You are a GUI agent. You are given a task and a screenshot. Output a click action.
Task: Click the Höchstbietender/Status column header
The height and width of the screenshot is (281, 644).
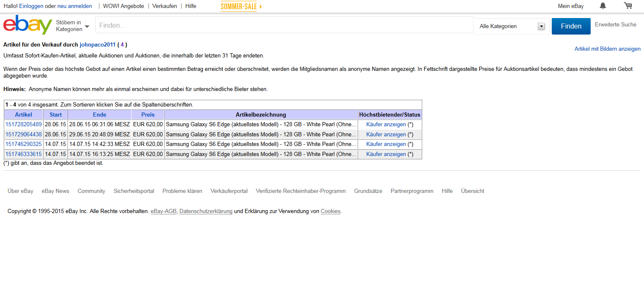(390, 114)
